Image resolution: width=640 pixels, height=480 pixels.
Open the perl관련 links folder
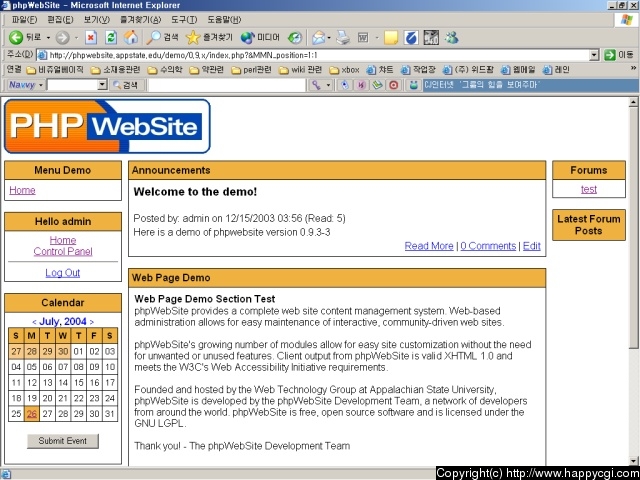[251, 70]
